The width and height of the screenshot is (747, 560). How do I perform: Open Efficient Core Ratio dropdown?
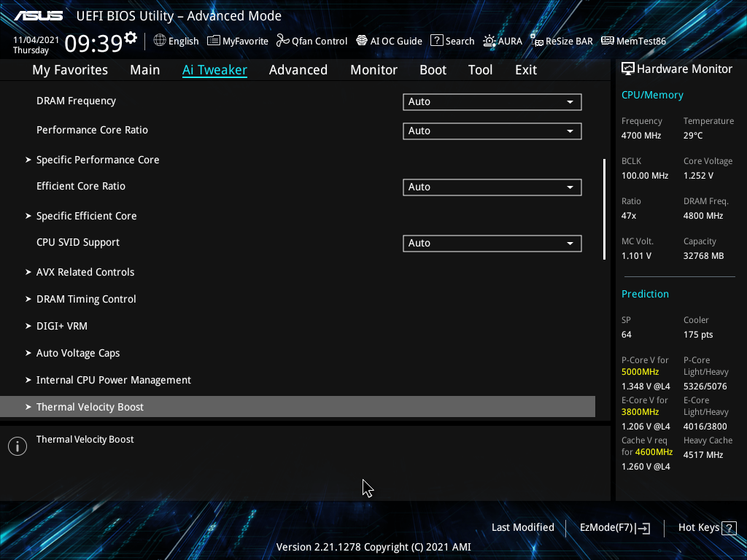point(492,187)
